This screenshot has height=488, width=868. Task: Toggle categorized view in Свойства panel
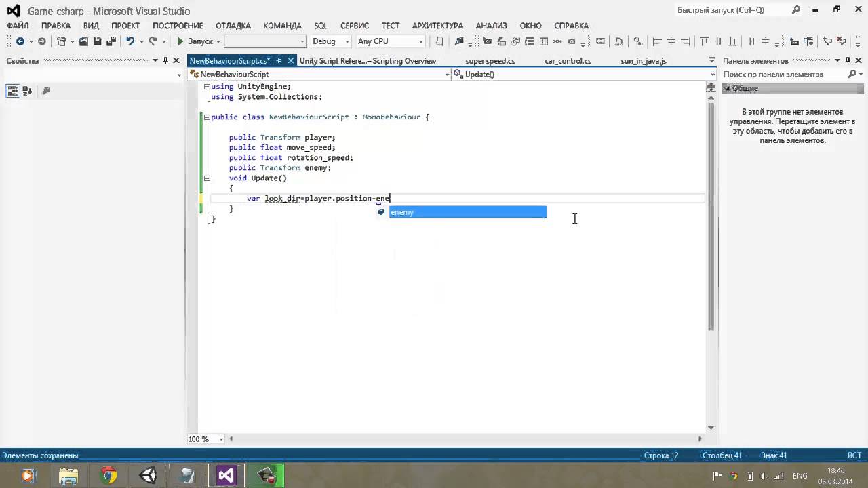12,91
